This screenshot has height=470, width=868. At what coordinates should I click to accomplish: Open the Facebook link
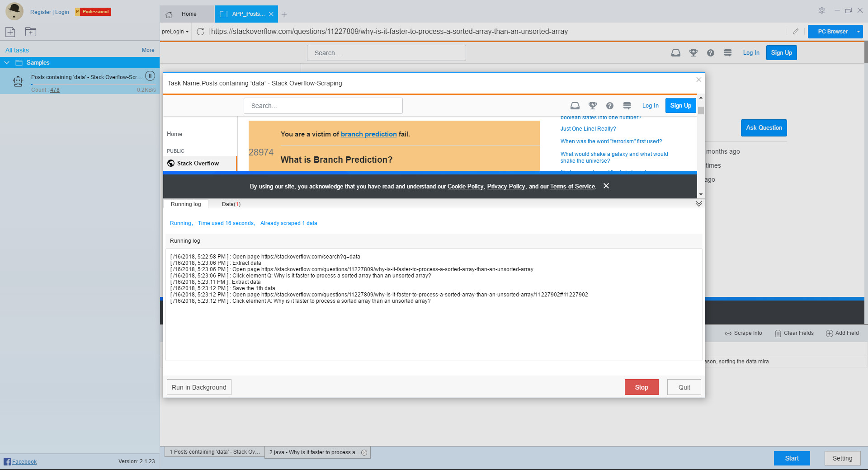(24, 462)
